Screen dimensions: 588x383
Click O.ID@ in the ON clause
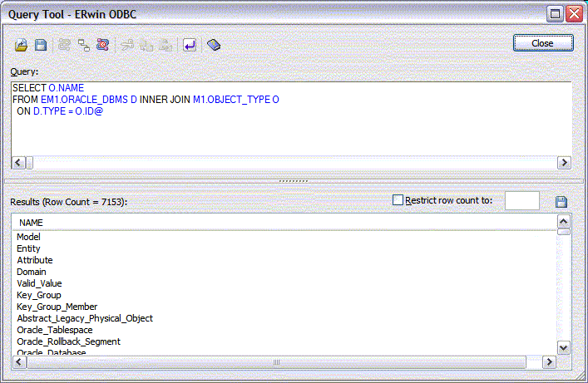(x=89, y=111)
